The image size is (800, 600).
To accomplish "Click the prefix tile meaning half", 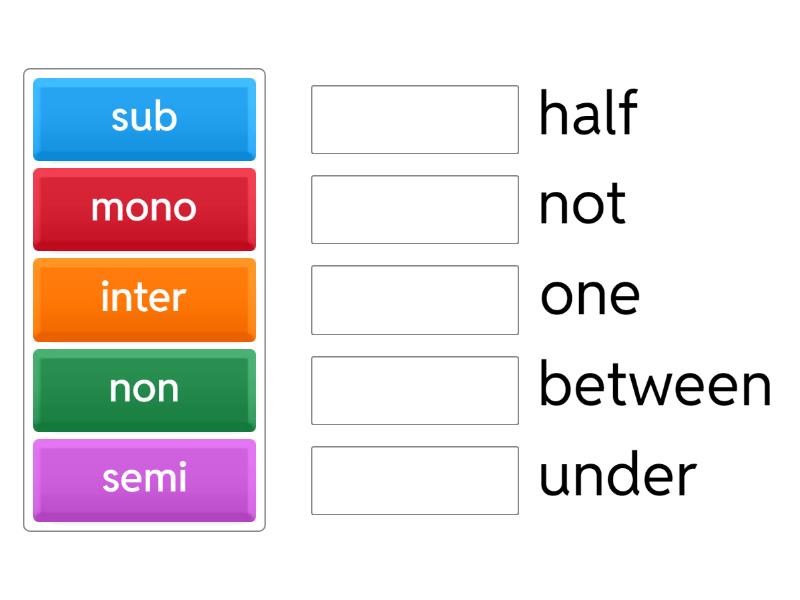I will [144, 479].
